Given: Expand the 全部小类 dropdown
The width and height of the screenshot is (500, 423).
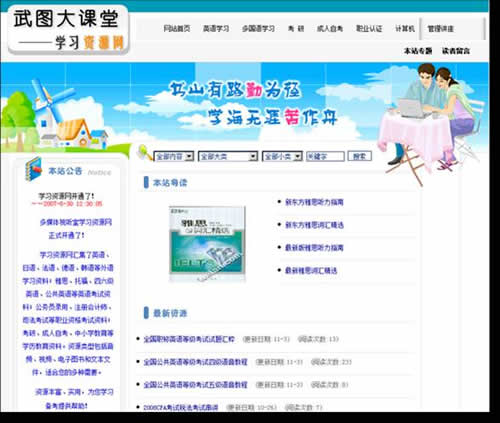Looking at the screenshot, I should click(x=282, y=156).
